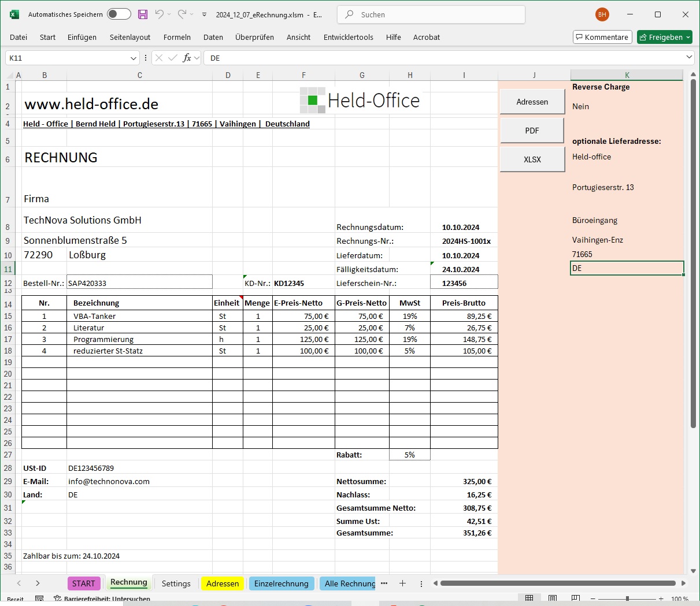This screenshot has height=606, width=700.
Task: Open the Quick Access Toolbar customize dropdown
Action: (x=204, y=15)
